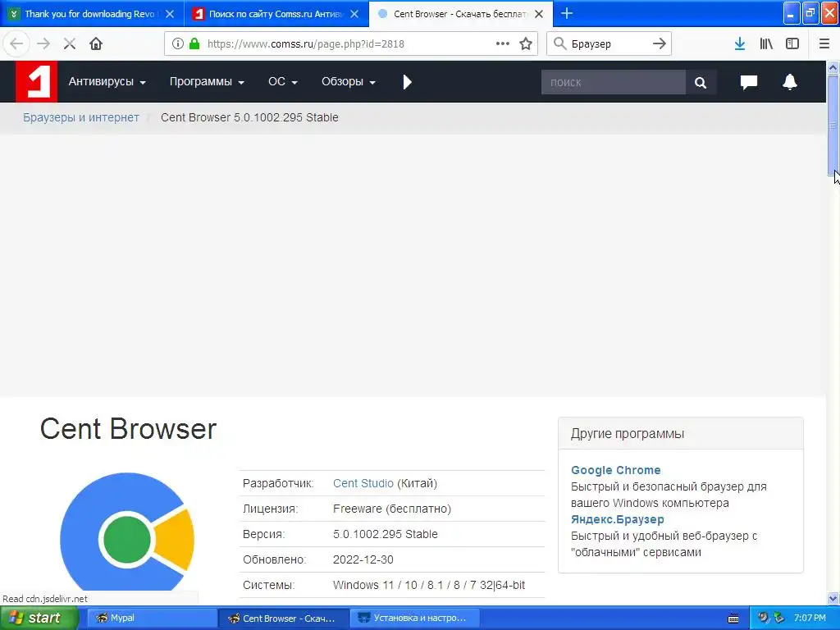Open the hamburger application menu
The image size is (840, 630).
click(824, 44)
